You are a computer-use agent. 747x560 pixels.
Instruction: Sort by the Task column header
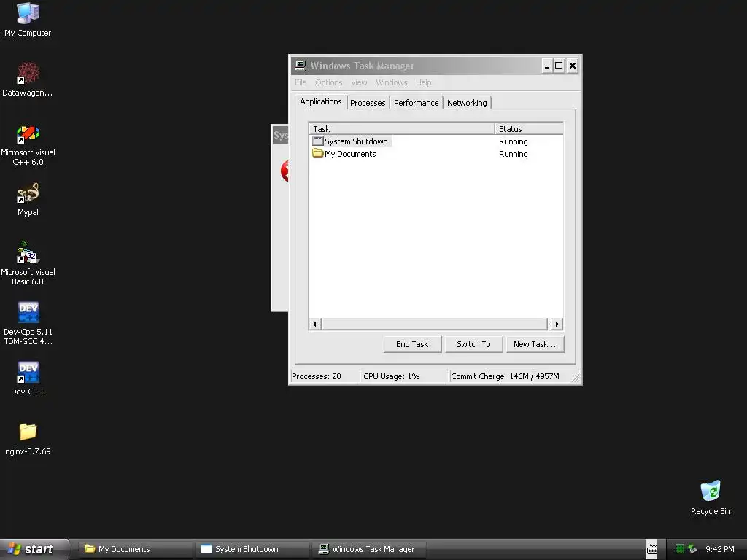coord(402,128)
